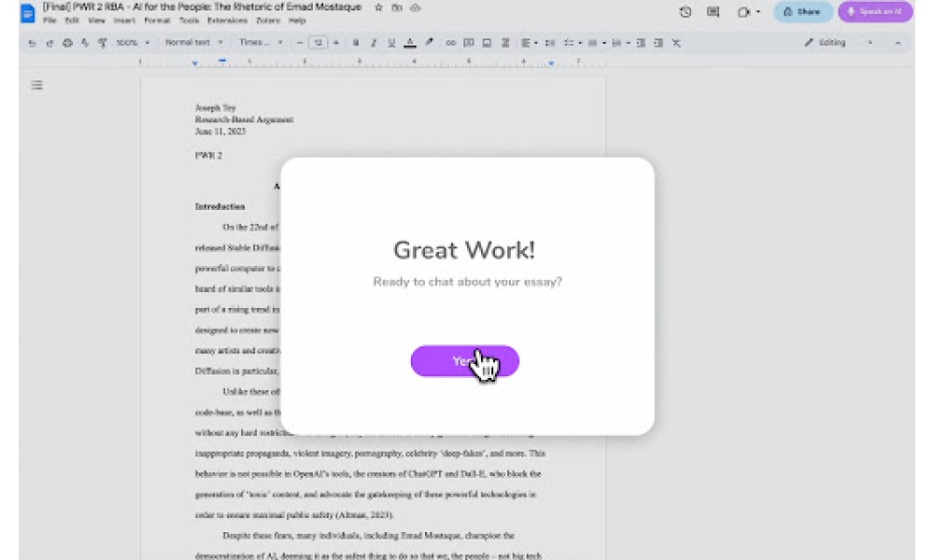Open the Editing mode dropdown
934x560 pixels.
tap(839, 43)
